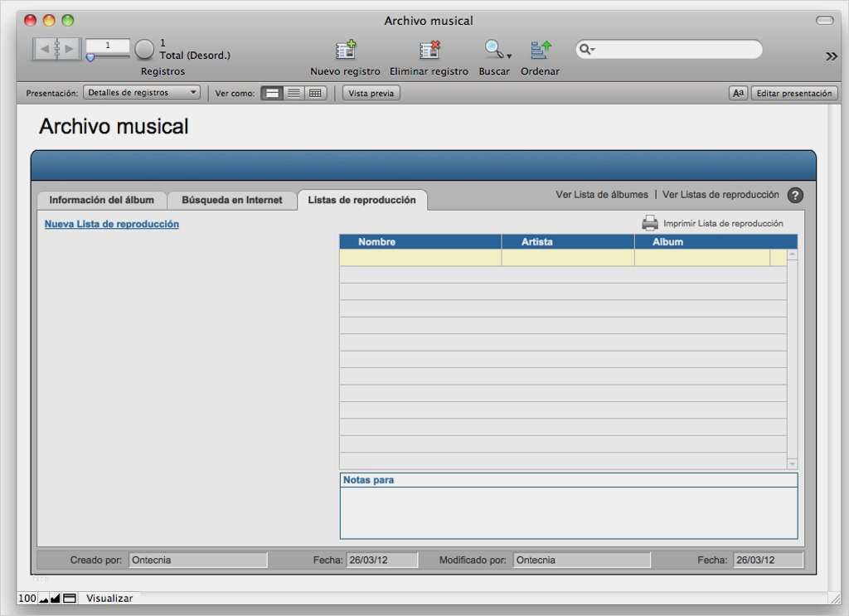This screenshot has width=849, height=616.
Task: Switch to list view mode
Action: tap(294, 93)
